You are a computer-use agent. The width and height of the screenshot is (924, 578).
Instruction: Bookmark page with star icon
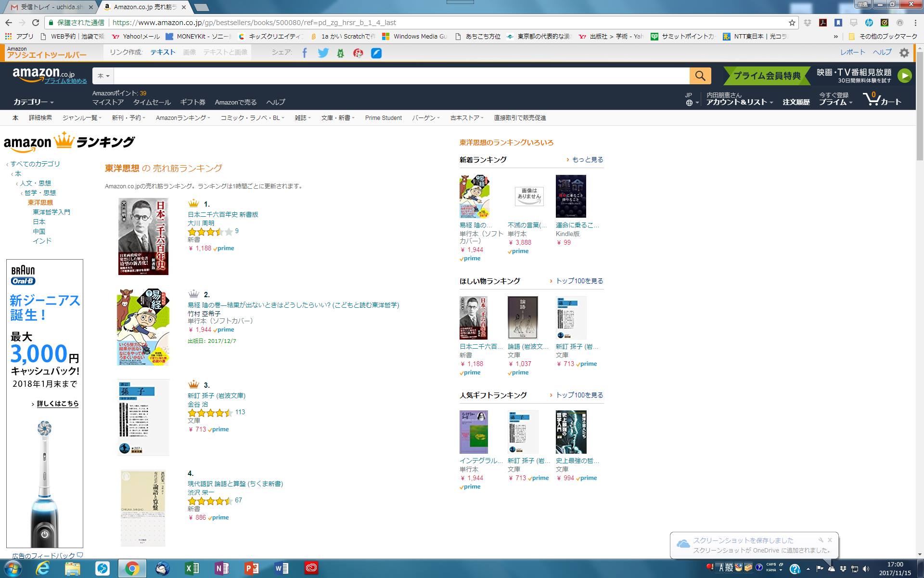pos(792,23)
